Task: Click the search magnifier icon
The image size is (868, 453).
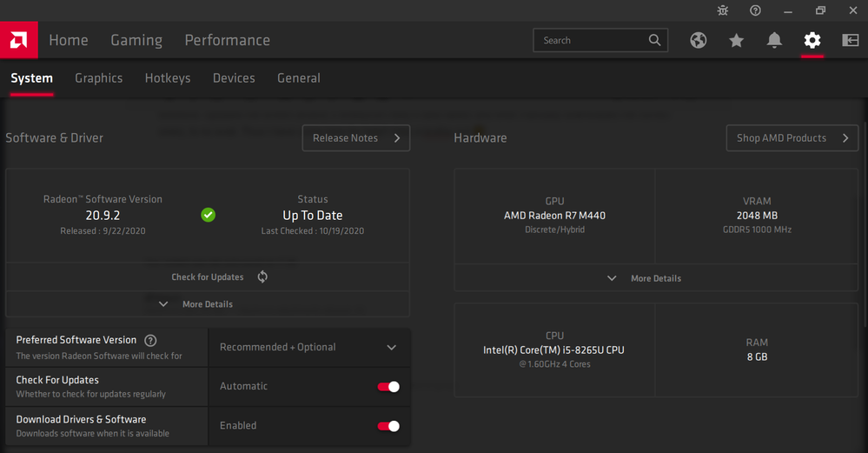Action: click(654, 40)
